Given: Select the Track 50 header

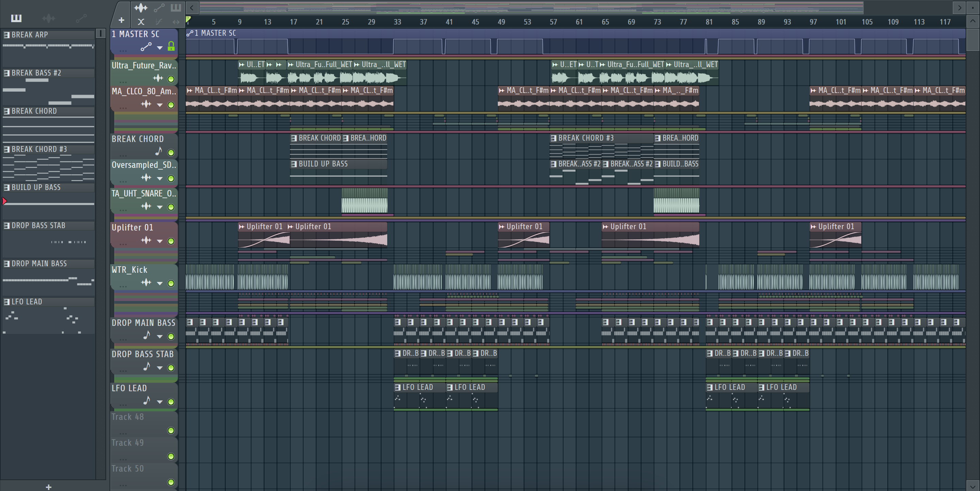Looking at the screenshot, I should tap(144, 475).
